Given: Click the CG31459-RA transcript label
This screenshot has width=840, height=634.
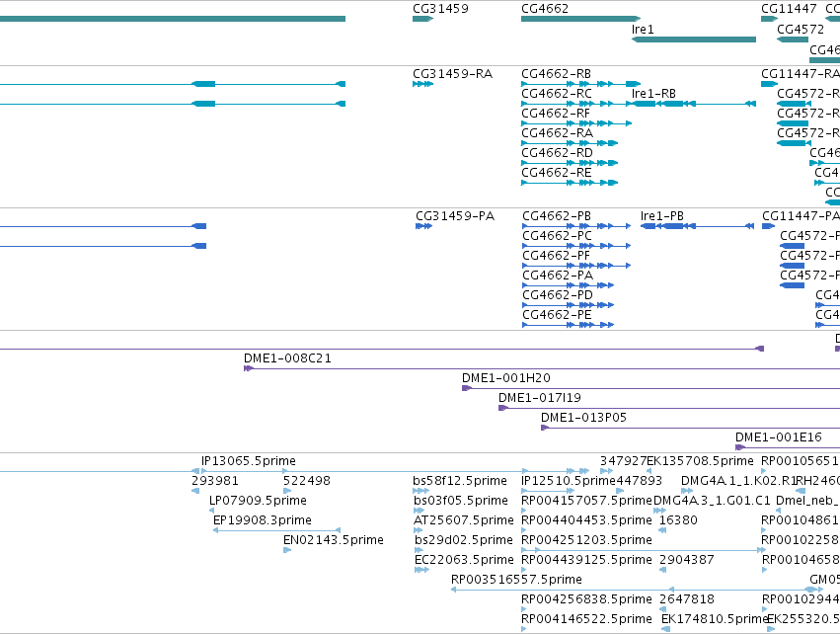Looking at the screenshot, I should pyautogui.click(x=453, y=74).
